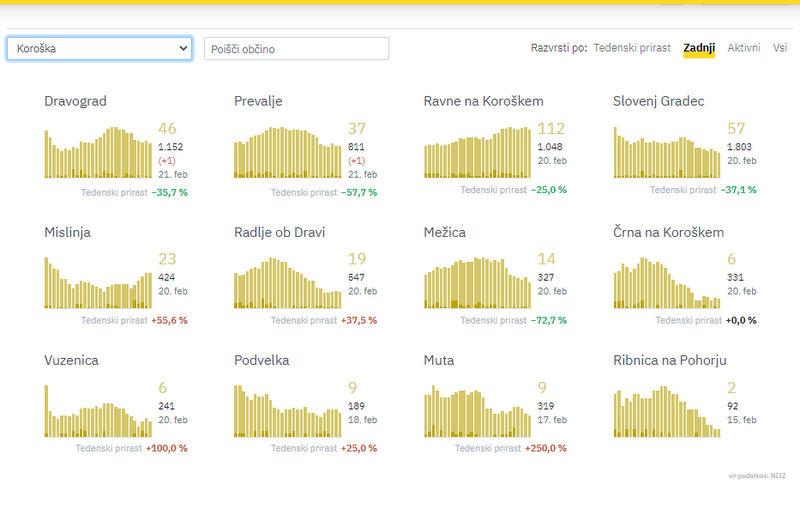Click the NIJZ data source link
The height and width of the screenshot is (515, 800).
[x=777, y=476]
